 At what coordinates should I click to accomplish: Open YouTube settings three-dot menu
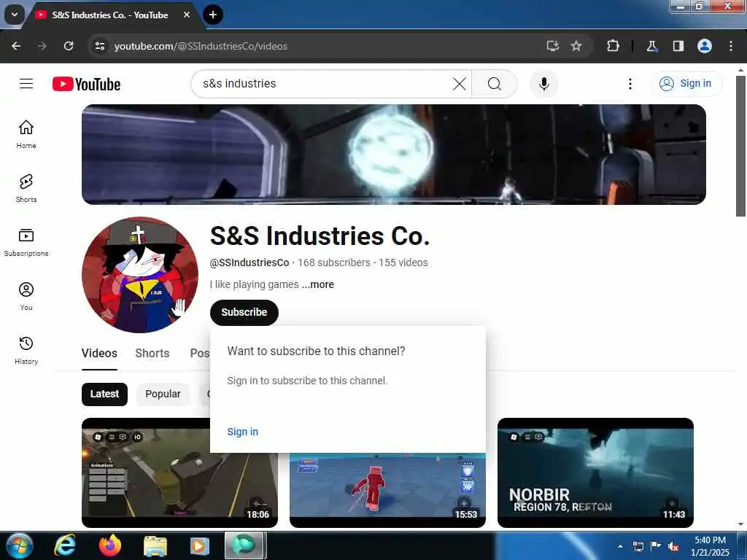(x=630, y=84)
